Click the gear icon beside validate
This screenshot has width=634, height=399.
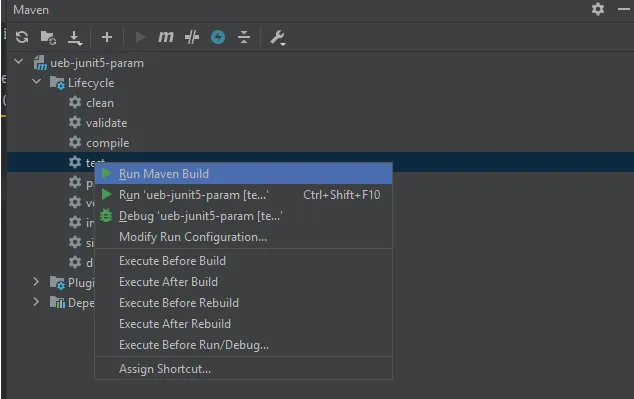tap(75, 122)
